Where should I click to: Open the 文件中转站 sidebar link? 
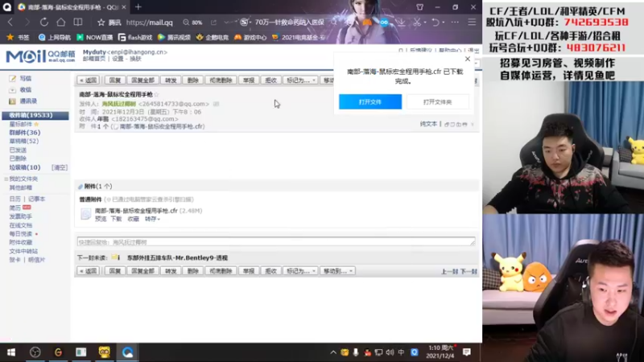(x=23, y=251)
